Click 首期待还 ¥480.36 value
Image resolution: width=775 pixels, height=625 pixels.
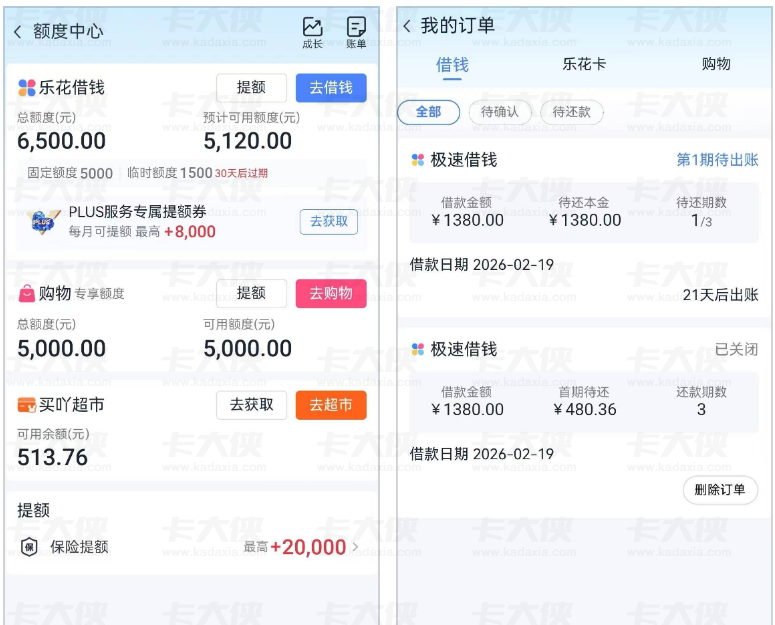585,410
